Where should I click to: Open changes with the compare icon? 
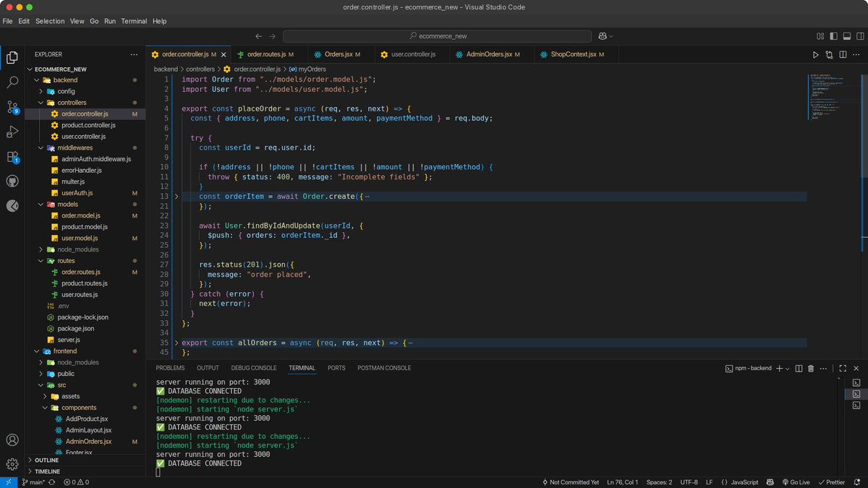tap(829, 54)
